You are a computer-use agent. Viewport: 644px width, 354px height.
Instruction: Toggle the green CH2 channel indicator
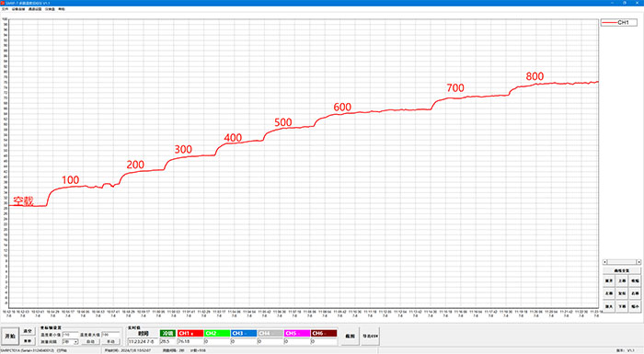[217, 333]
